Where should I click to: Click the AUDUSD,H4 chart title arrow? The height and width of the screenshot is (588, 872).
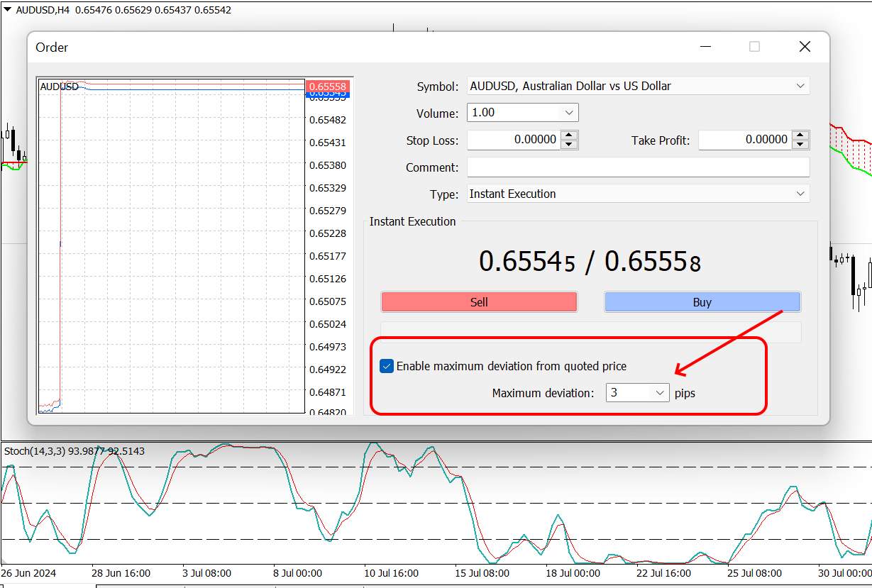pyautogui.click(x=8, y=10)
